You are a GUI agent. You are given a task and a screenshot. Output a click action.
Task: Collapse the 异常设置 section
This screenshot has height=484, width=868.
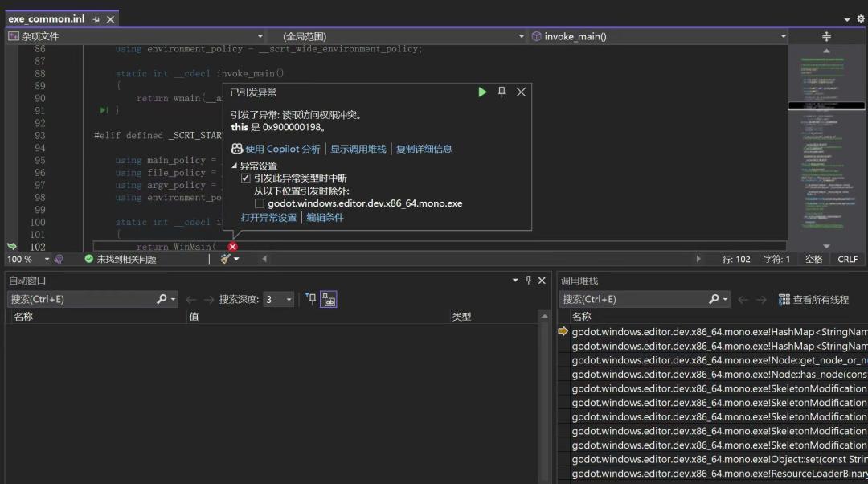tap(234, 165)
